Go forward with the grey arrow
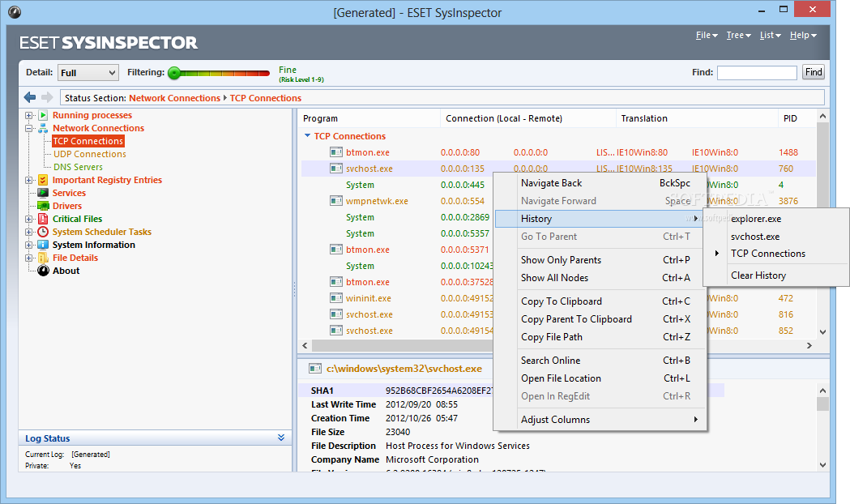 pyautogui.click(x=47, y=97)
